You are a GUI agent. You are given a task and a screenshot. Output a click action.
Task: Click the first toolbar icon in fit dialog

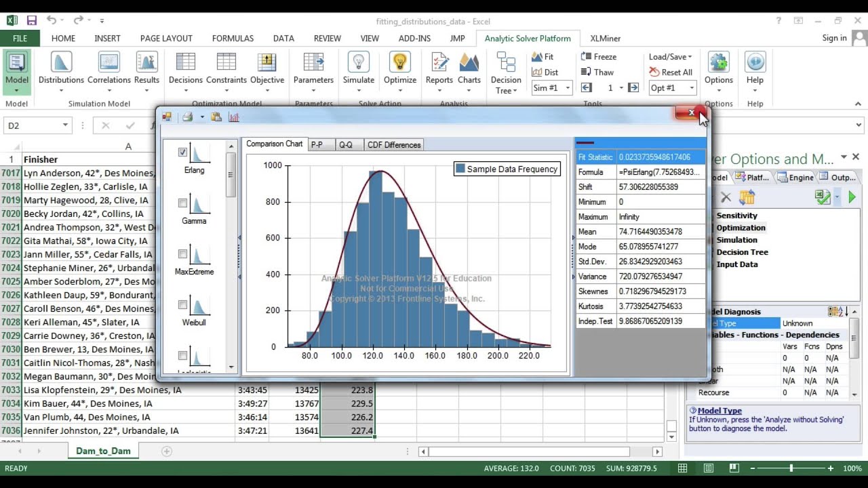point(167,117)
